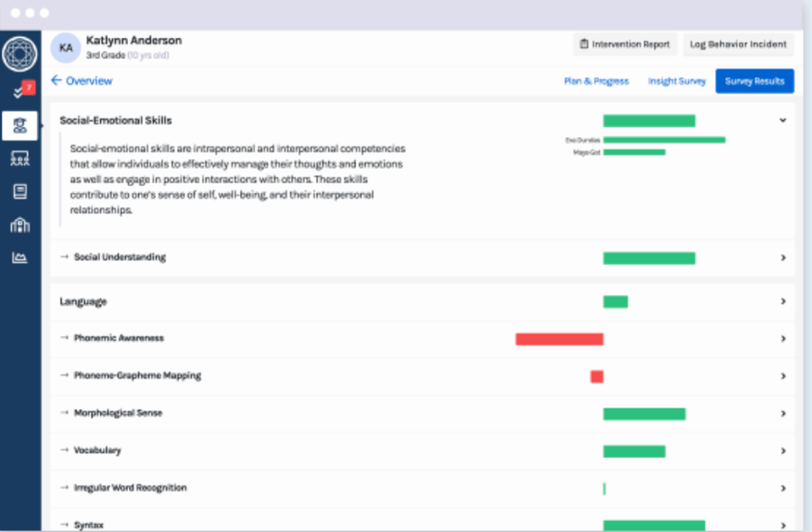Expand the Phonemic Awareness row chevron

tap(782, 339)
